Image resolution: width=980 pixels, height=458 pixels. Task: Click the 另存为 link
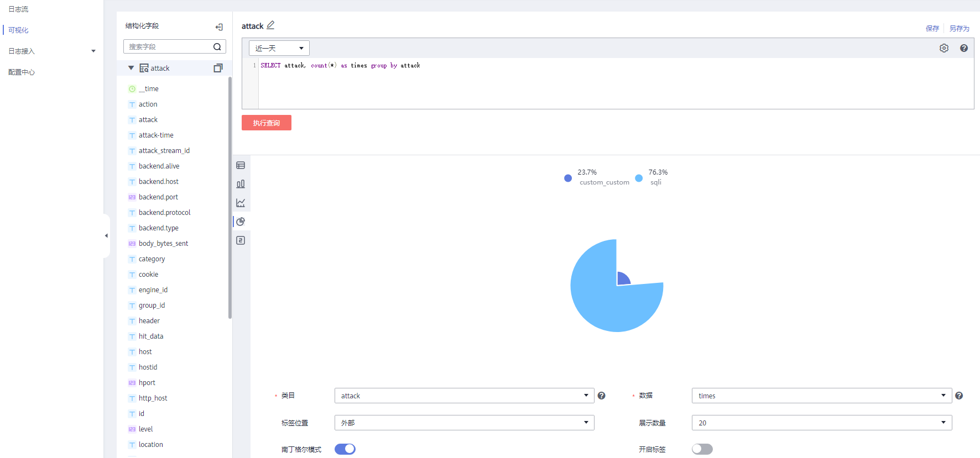[960, 29]
